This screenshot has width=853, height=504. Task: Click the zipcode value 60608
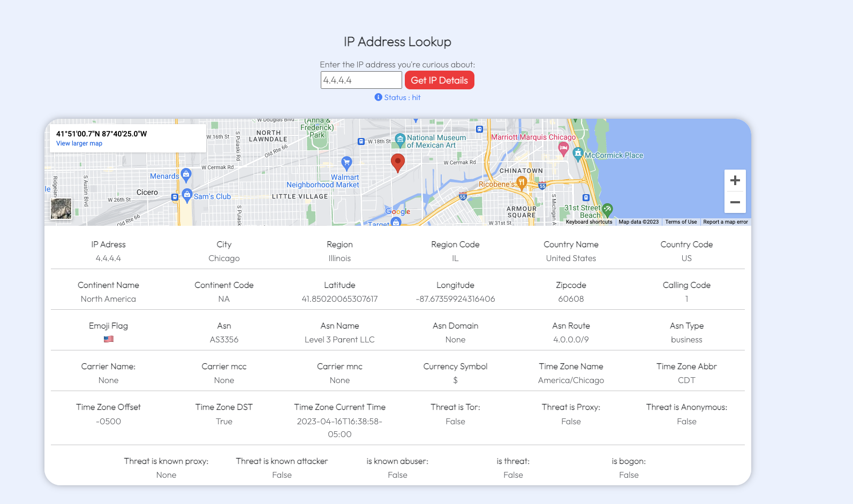[571, 299]
